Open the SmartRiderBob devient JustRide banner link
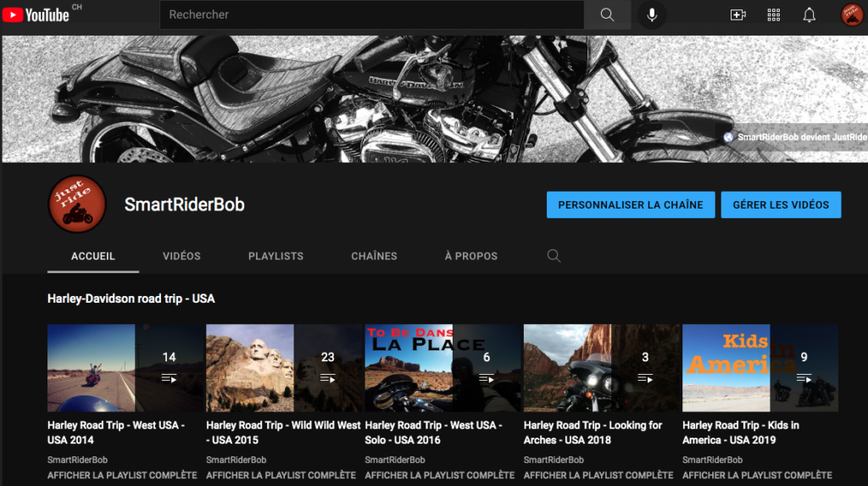 click(802, 137)
